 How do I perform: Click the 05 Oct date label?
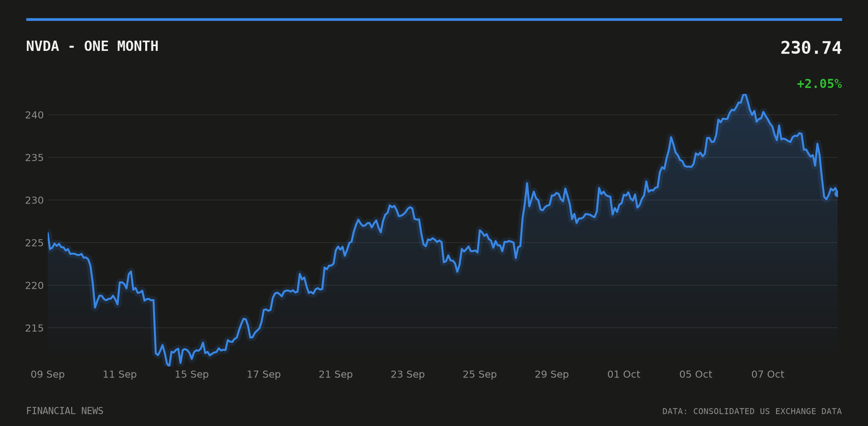pyautogui.click(x=696, y=374)
